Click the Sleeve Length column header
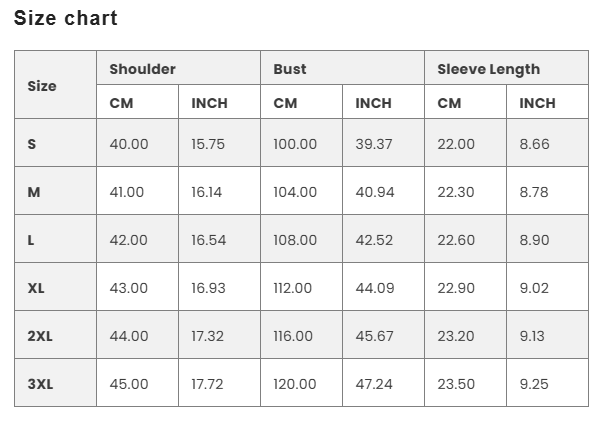 pyautogui.click(x=488, y=69)
